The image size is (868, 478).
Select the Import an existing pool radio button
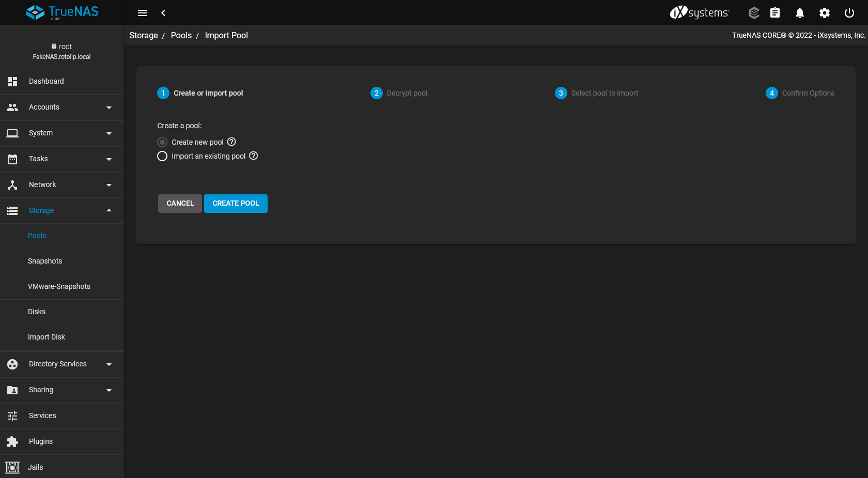[162, 156]
